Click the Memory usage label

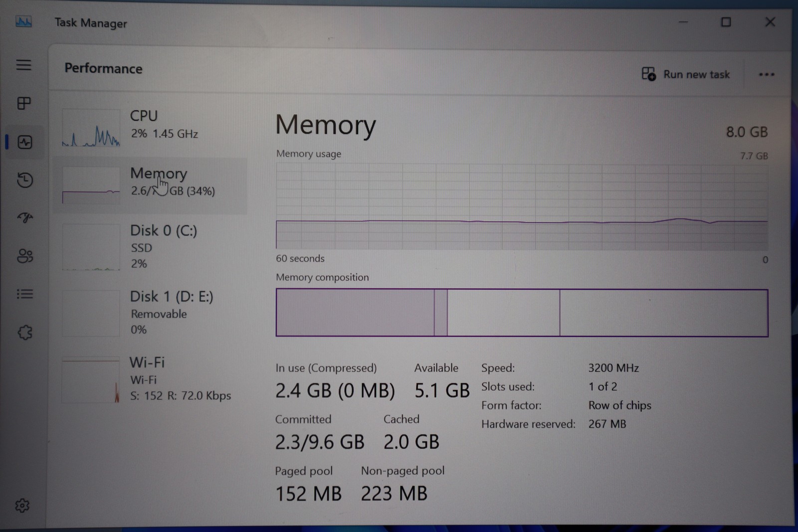[309, 154]
